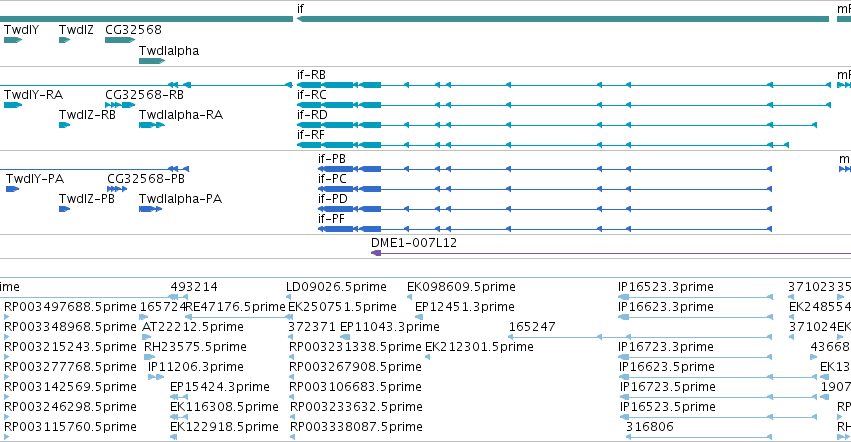This screenshot has height=442, width=851.
Task: Select the if-PB protein label
Action: (332, 159)
